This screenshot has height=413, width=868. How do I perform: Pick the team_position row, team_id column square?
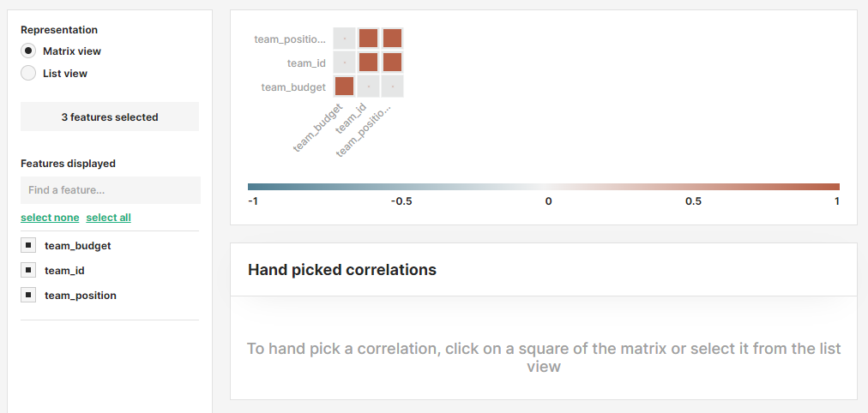[x=368, y=39]
